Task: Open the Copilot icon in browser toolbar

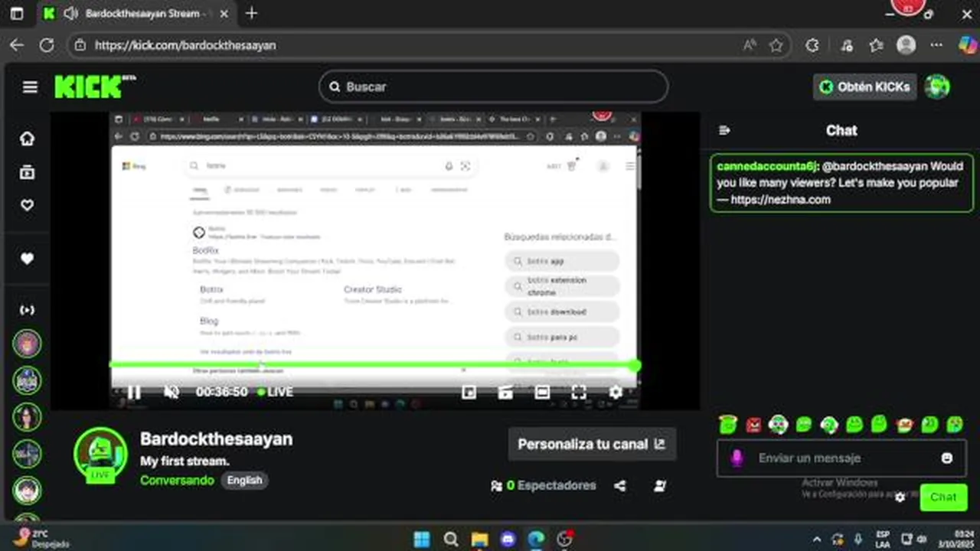Action: tap(967, 45)
